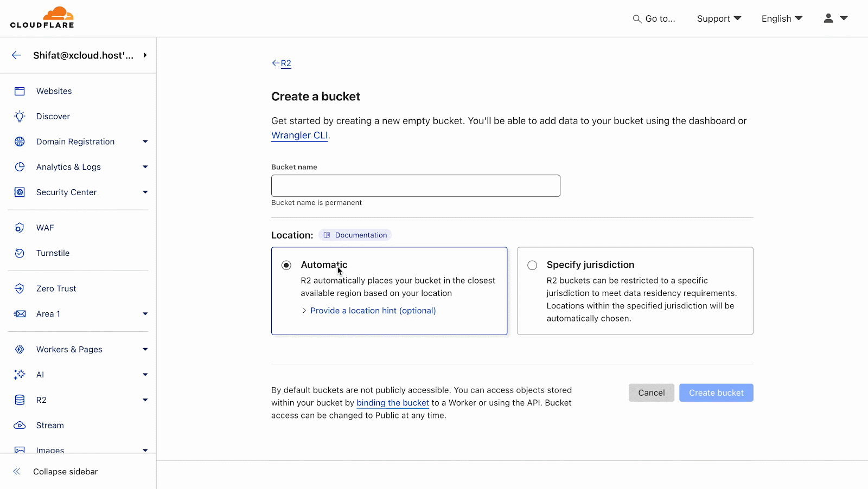This screenshot has height=489, width=868.
Task: Select the Turnstile icon
Action: pyautogui.click(x=20, y=253)
